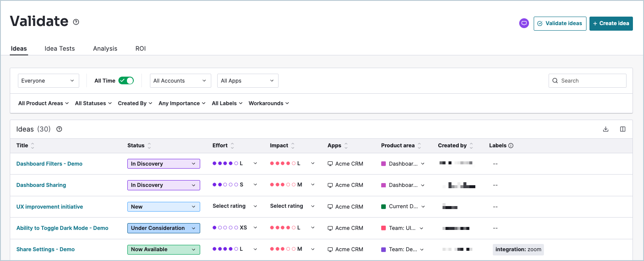Open the Dashboard Filters - Demo idea
The image size is (644, 261).
(x=49, y=164)
